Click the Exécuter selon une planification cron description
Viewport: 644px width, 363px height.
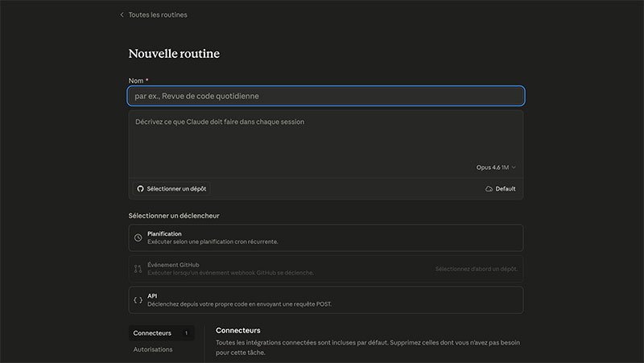[x=213, y=241]
